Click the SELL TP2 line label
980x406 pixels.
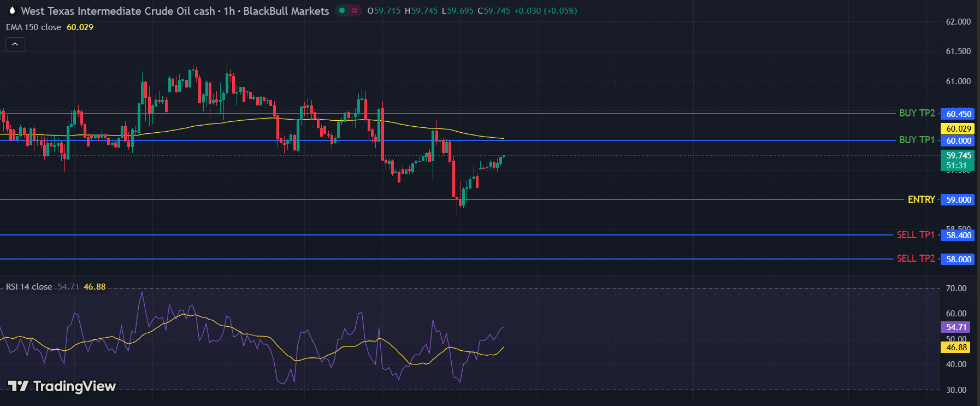pos(916,258)
